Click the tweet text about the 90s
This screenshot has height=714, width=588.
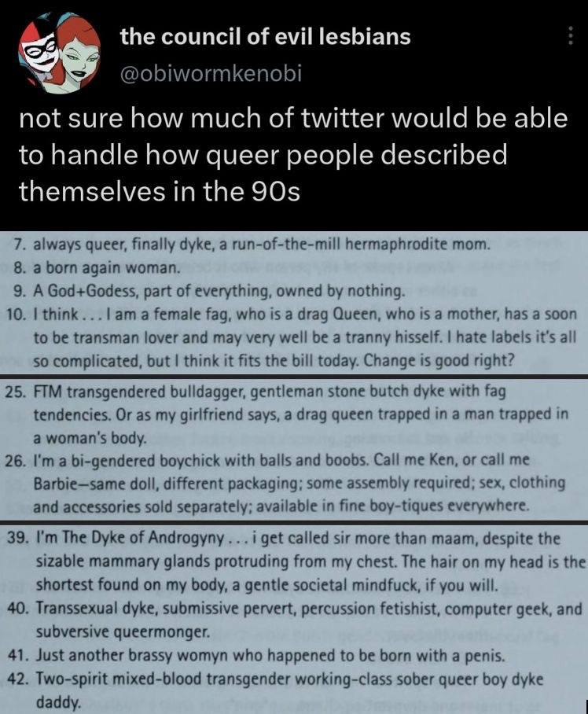292,155
